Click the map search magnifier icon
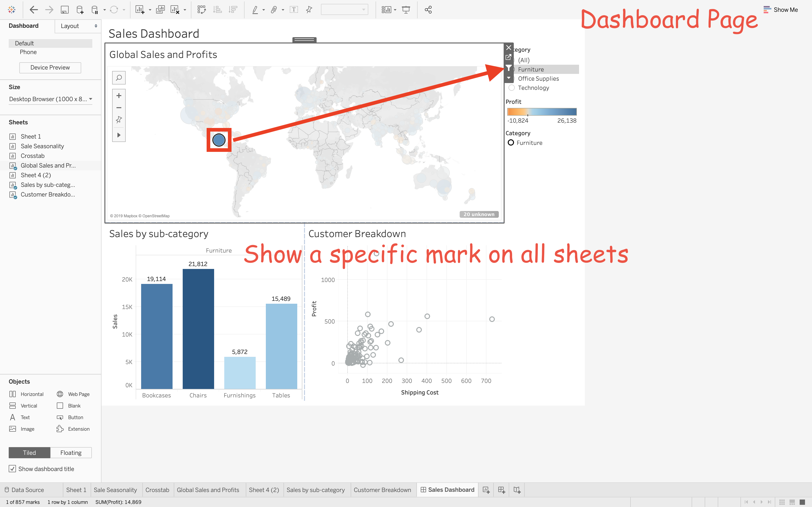812x507 pixels. [119, 78]
